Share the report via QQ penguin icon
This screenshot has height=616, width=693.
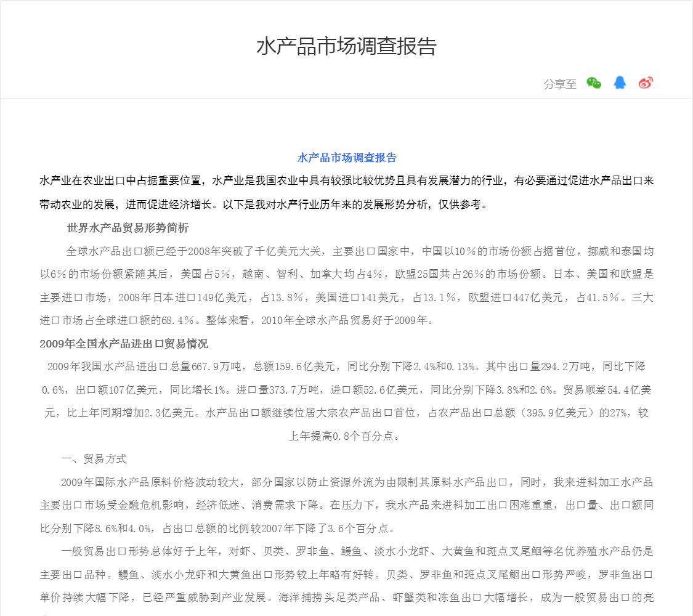620,83
